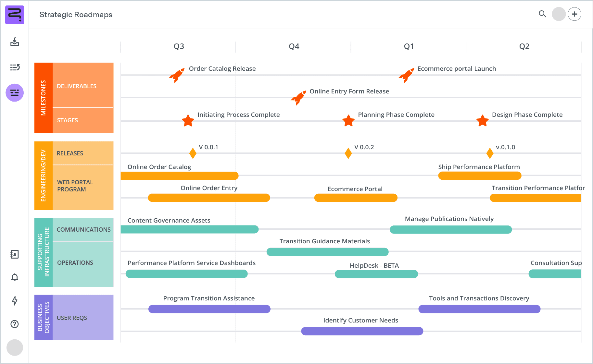
Task: Select the Ecommerce Portal roadmap bar
Action: click(356, 198)
